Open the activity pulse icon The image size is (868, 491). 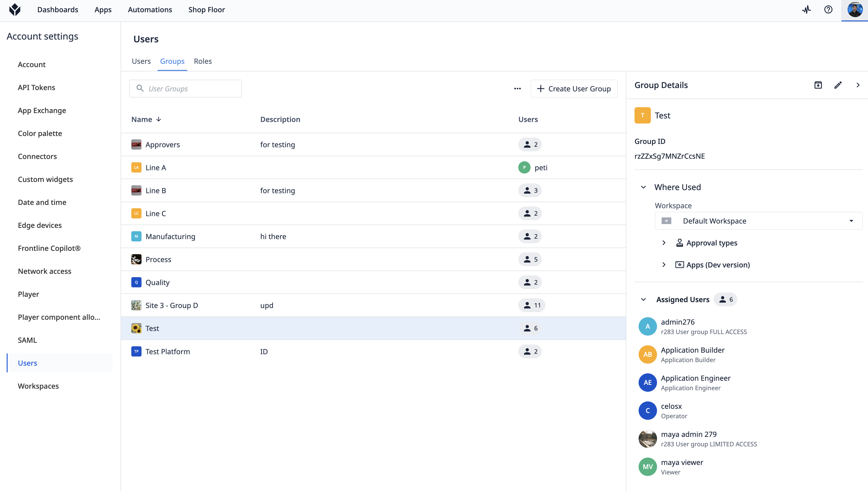click(807, 9)
